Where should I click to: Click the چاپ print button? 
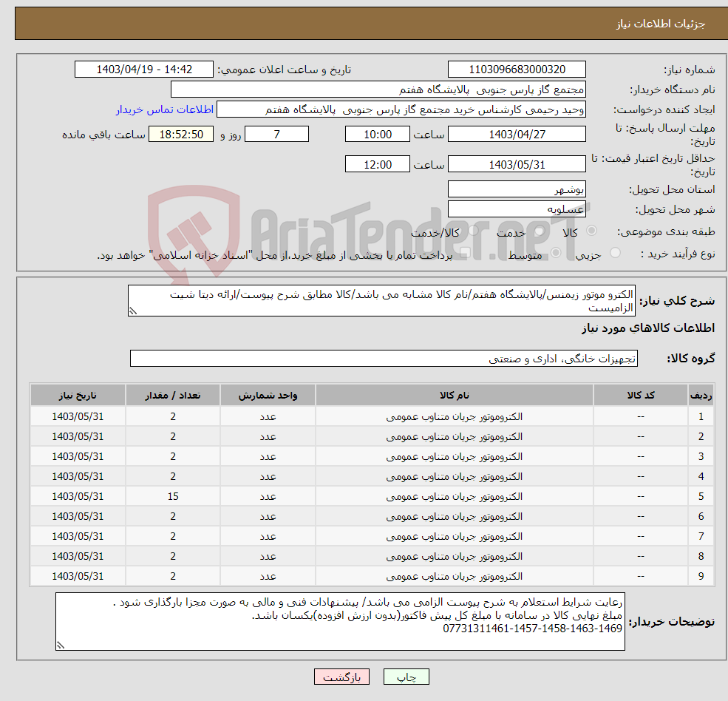[406, 677]
